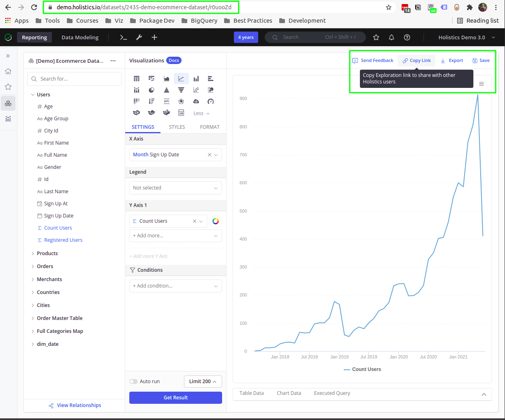Select the scatter plot visualization
This screenshot has height=420, width=505.
click(x=196, y=90)
